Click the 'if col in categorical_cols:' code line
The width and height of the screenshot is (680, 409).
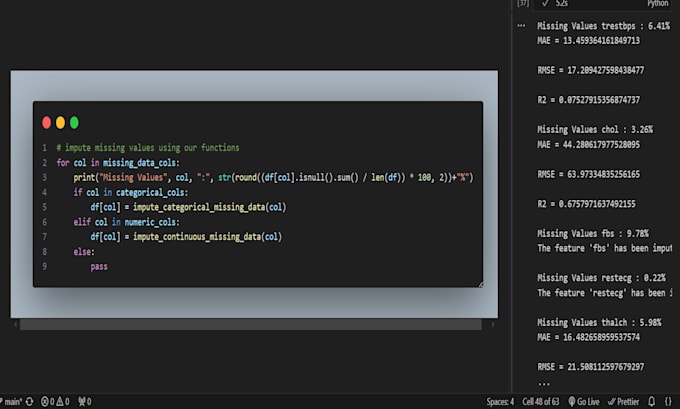point(131,192)
